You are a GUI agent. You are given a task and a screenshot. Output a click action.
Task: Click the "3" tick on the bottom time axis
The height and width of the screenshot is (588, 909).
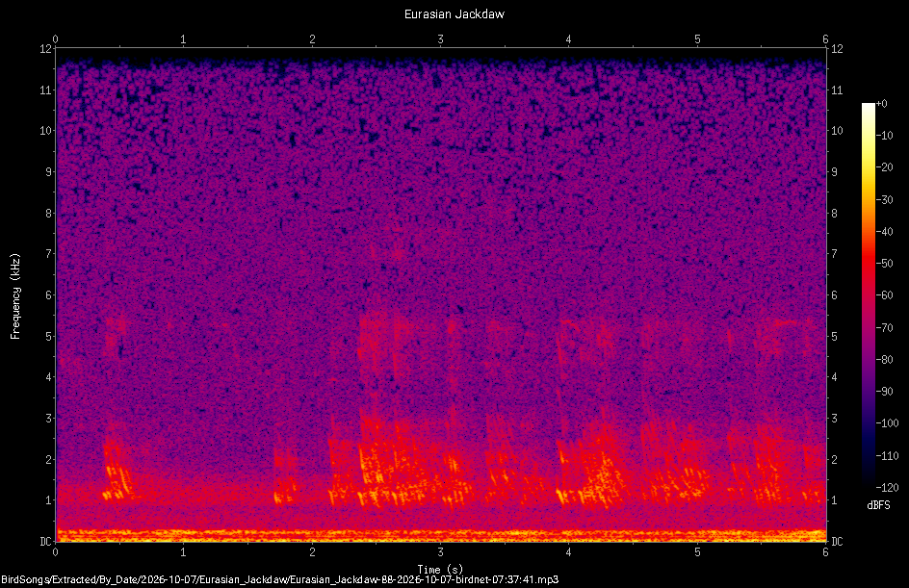[441, 552]
